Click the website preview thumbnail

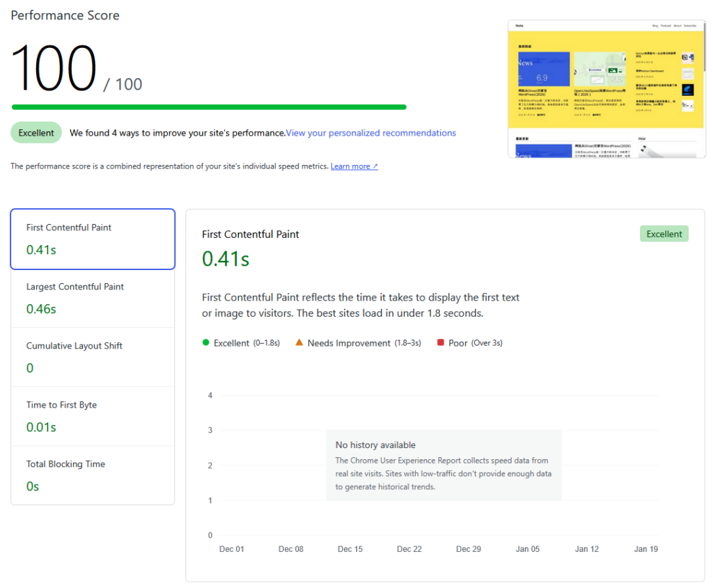(x=604, y=88)
